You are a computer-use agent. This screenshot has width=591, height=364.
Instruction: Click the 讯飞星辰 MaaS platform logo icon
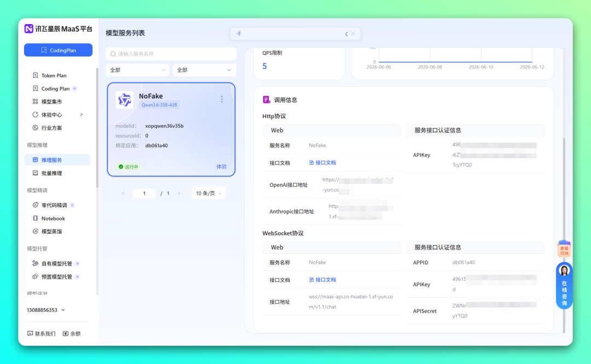[x=28, y=28]
